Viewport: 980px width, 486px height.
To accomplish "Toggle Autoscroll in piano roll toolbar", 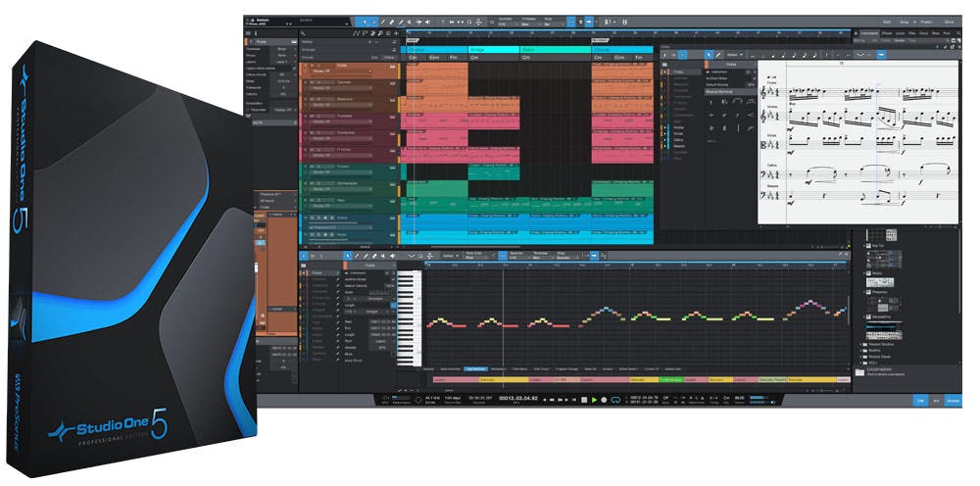I will (x=593, y=256).
